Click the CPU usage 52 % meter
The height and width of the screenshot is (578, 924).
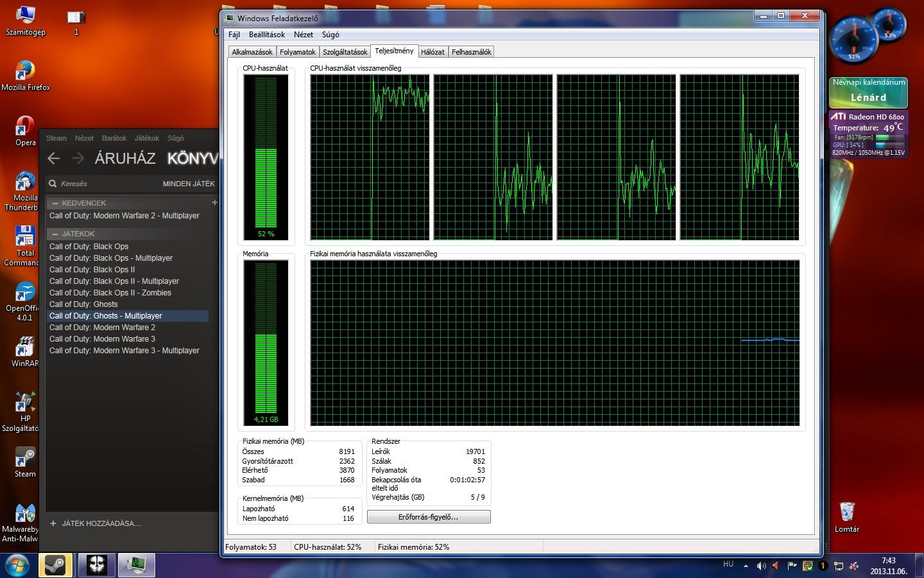click(266, 157)
